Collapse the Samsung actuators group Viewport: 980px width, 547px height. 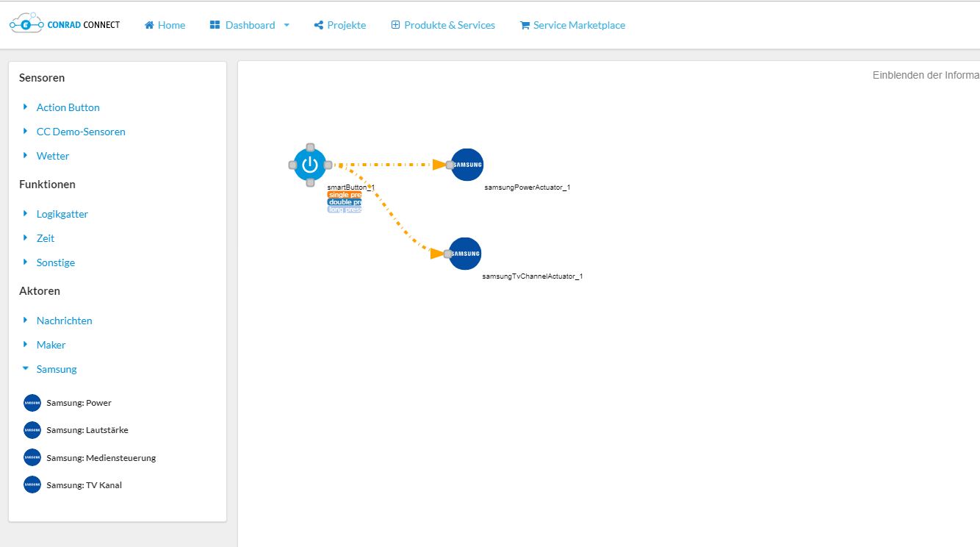click(x=56, y=369)
